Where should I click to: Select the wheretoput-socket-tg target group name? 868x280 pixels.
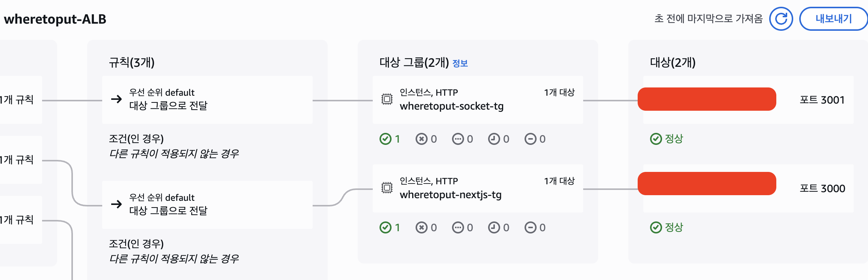tap(451, 106)
